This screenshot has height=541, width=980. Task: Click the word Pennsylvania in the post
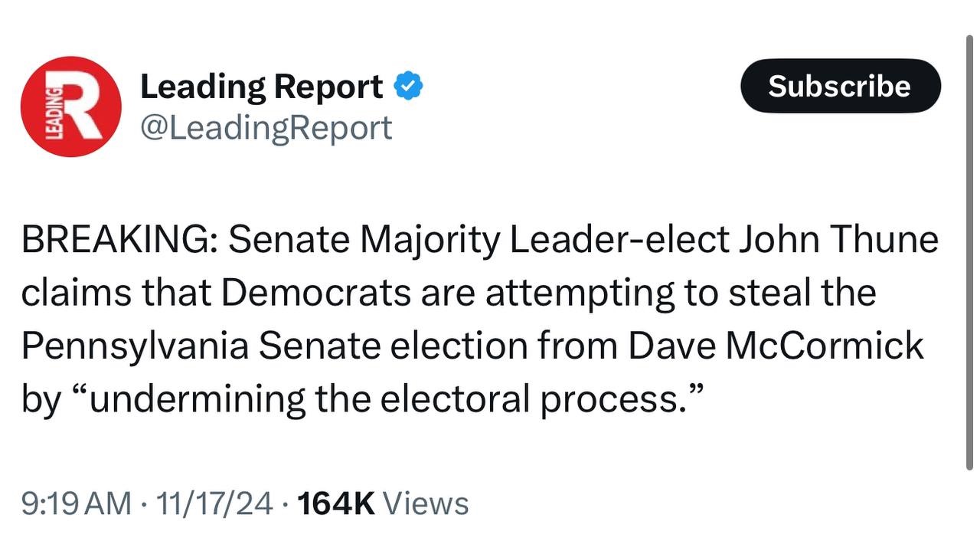click(x=135, y=346)
